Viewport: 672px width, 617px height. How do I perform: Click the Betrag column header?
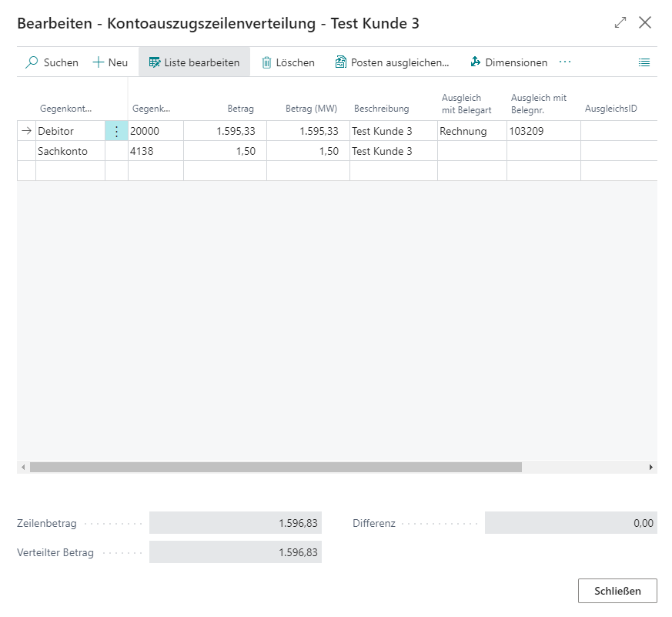point(240,109)
